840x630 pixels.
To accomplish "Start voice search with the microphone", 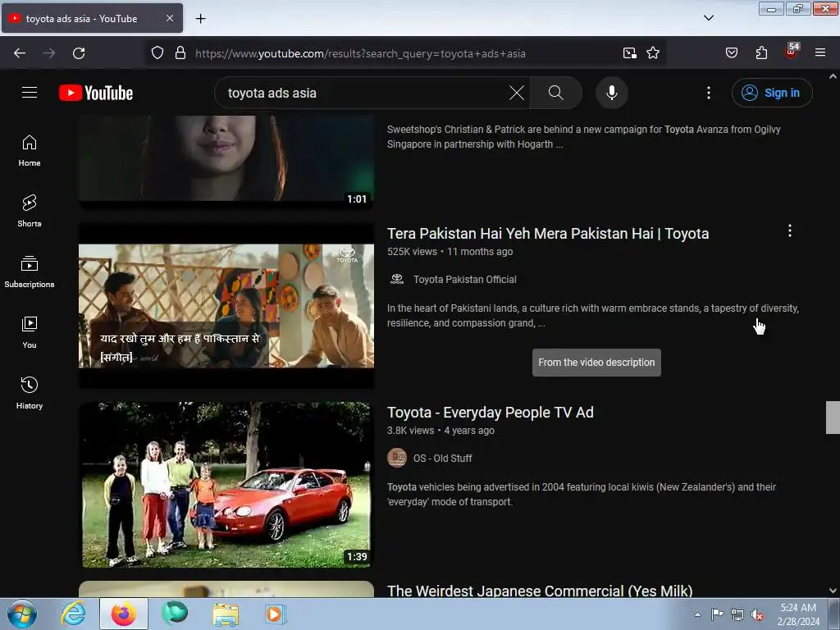I will pos(611,93).
